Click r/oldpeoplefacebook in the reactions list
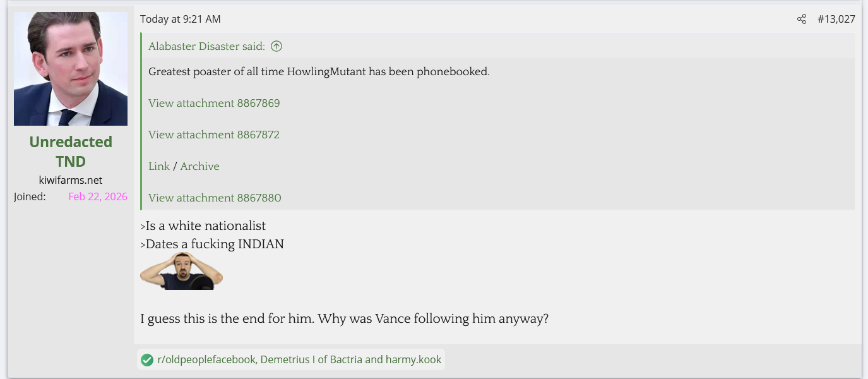 [206, 360]
